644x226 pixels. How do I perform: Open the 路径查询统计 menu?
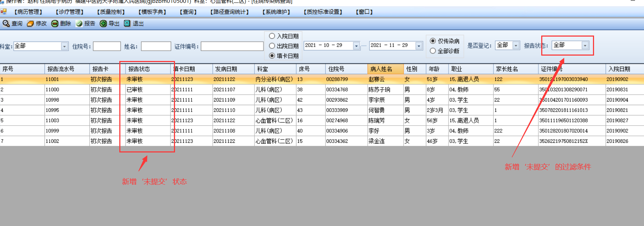(x=230, y=12)
